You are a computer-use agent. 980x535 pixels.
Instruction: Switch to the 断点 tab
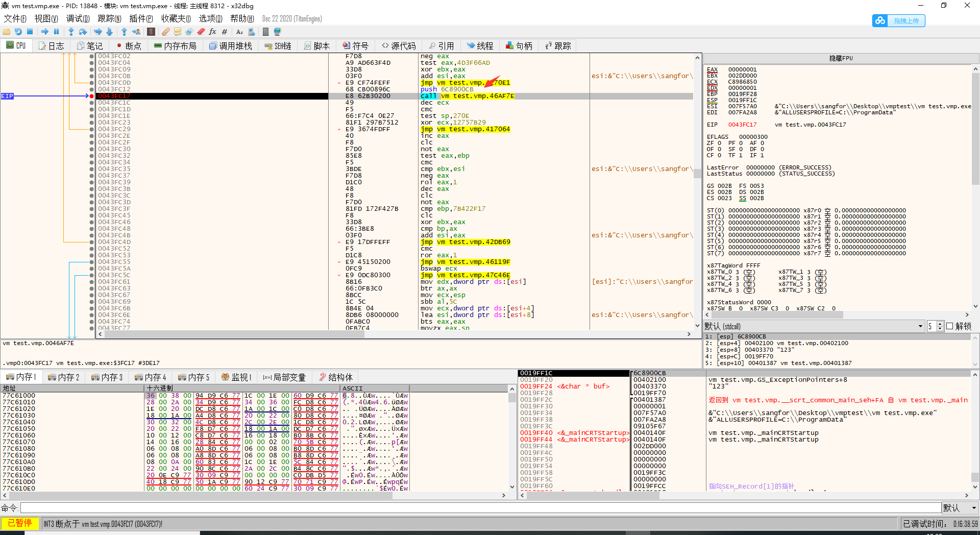128,46
